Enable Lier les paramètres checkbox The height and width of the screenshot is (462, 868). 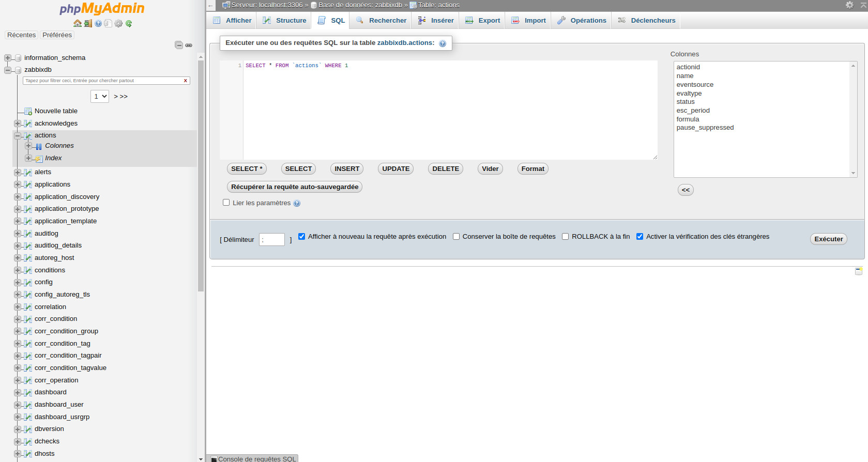pos(226,203)
